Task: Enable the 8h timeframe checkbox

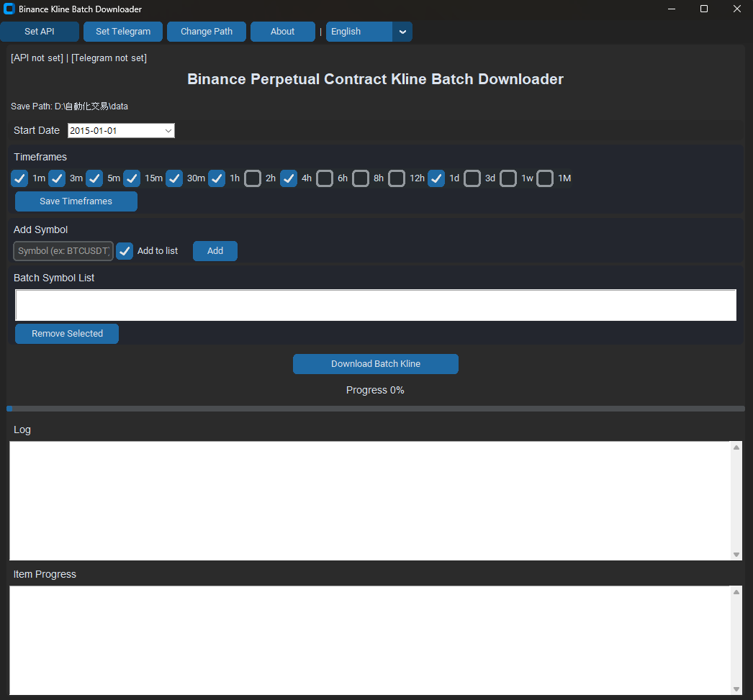Action: pos(361,178)
